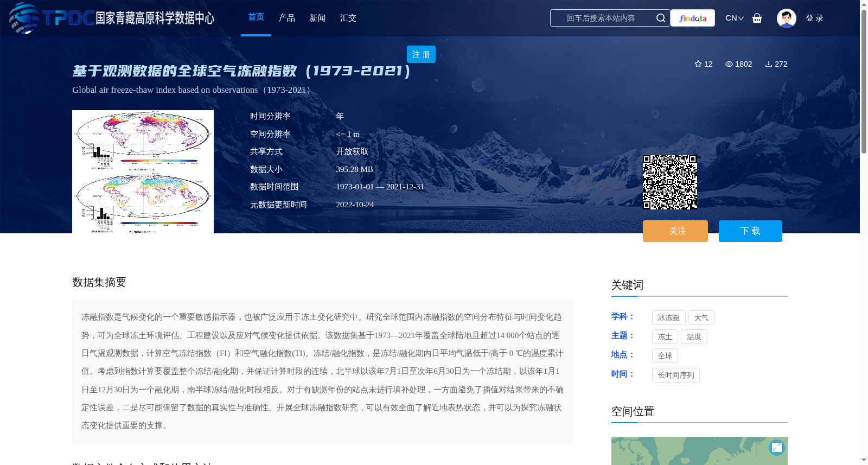Click the vertical page scrollbar
Image resolution: width=868 pixels, height=465 pixels.
[x=864, y=81]
